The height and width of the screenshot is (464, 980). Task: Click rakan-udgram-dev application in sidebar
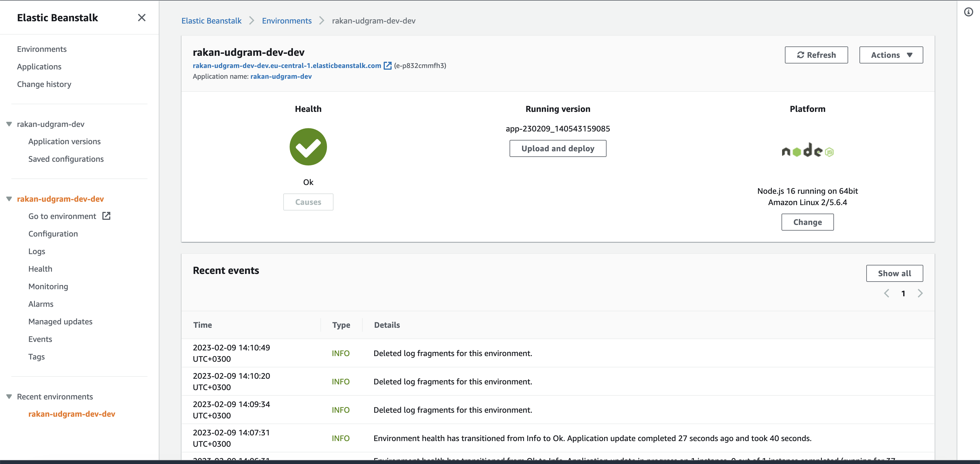coord(50,124)
